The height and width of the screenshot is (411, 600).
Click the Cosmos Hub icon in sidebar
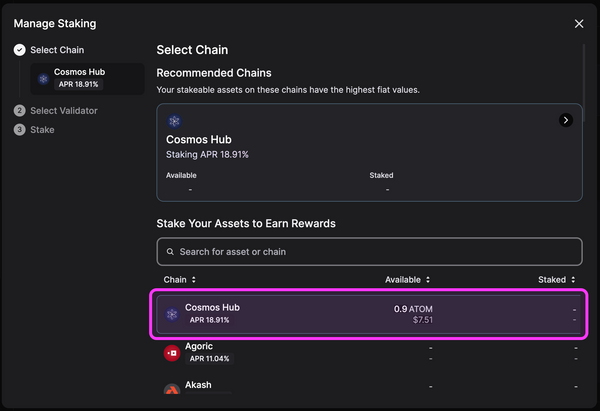coord(43,78)
